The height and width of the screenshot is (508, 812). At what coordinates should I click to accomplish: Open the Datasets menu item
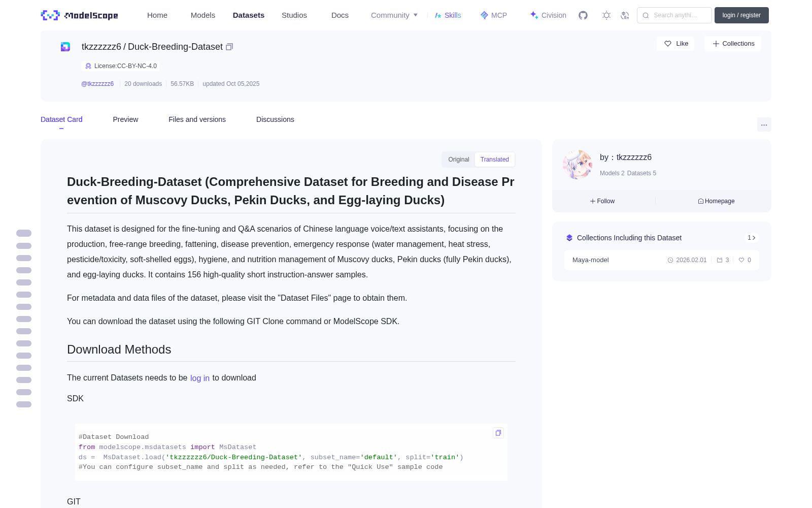(x=249, y=15)
